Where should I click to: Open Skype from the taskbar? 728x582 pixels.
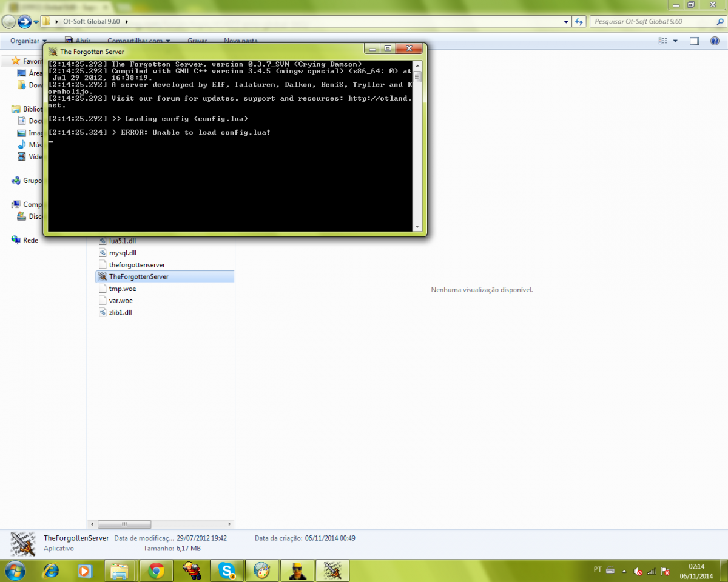point(227,570)
